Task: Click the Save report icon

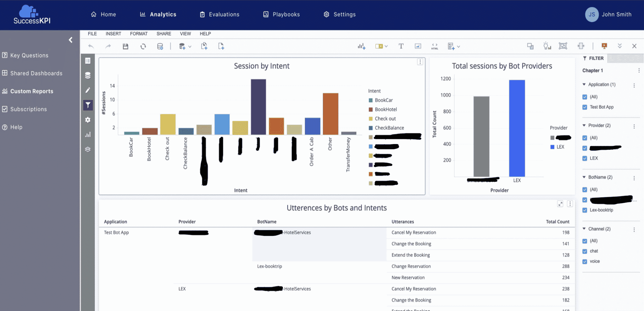Action: (x=125, y=46)
